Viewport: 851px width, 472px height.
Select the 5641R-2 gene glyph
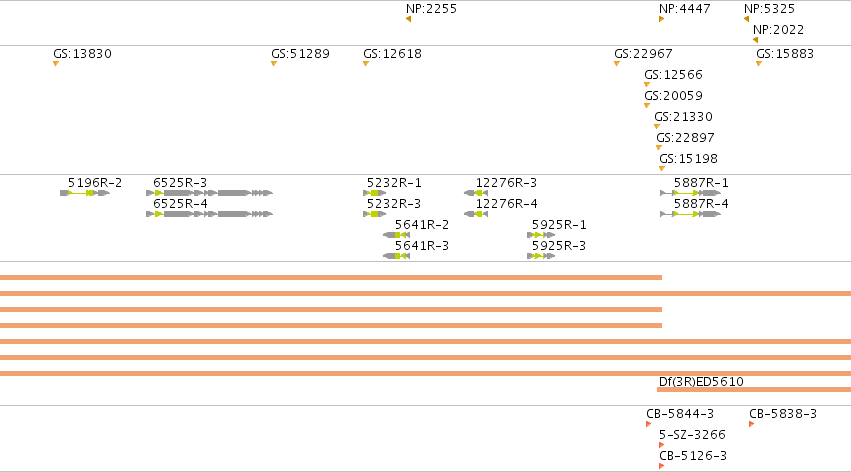point(396,235)
